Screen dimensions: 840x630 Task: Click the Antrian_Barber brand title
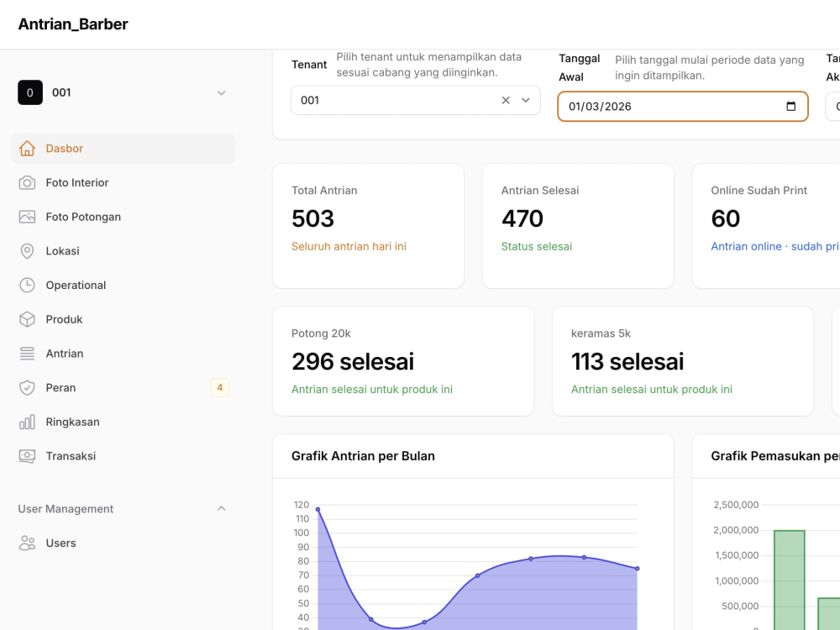[73, 24]
